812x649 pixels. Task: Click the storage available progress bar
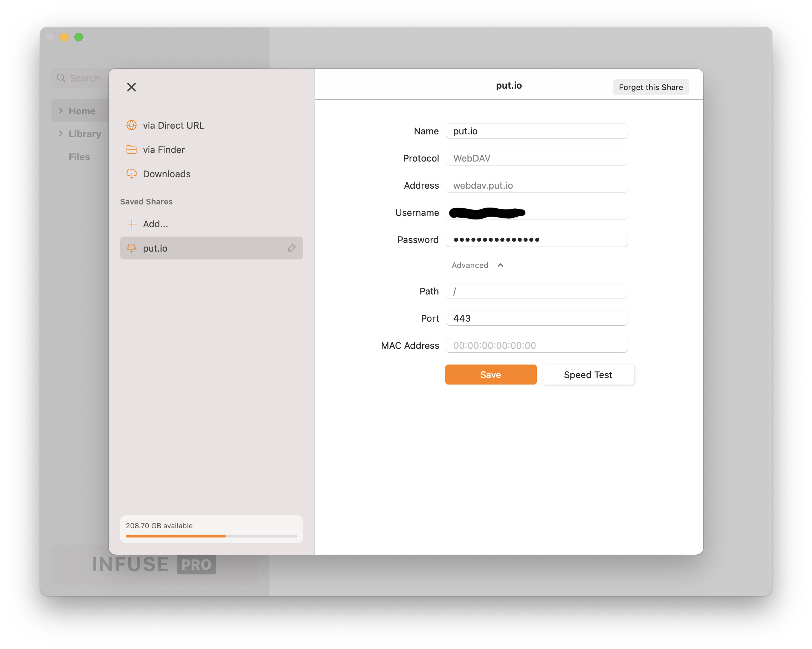click(211, 536)
